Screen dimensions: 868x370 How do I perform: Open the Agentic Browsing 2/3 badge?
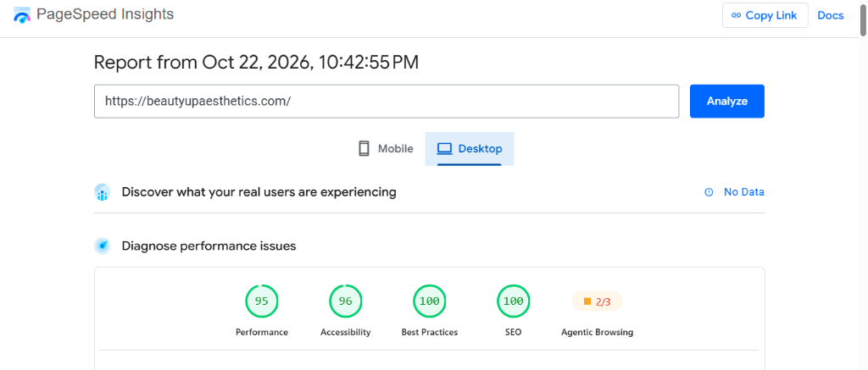point(598,301)
